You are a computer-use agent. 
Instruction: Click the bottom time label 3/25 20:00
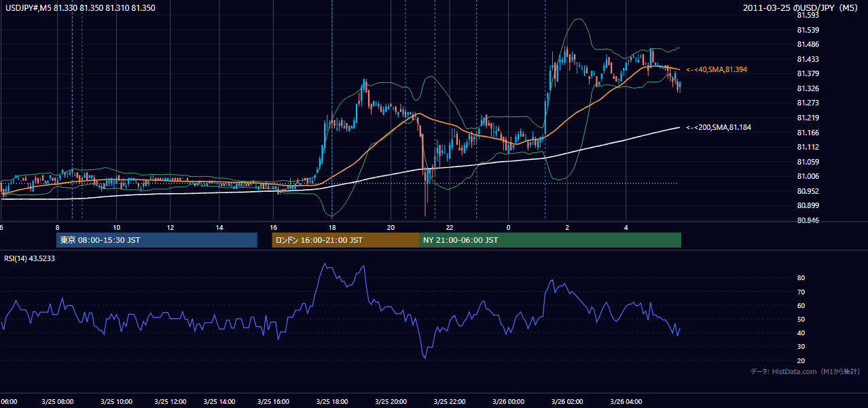tap(391, 401)
